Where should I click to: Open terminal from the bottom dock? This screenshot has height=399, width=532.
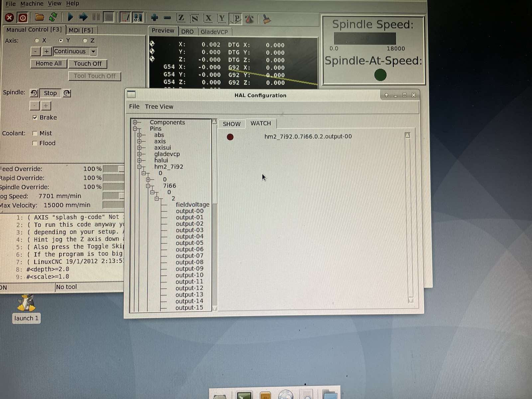(244, 395)
